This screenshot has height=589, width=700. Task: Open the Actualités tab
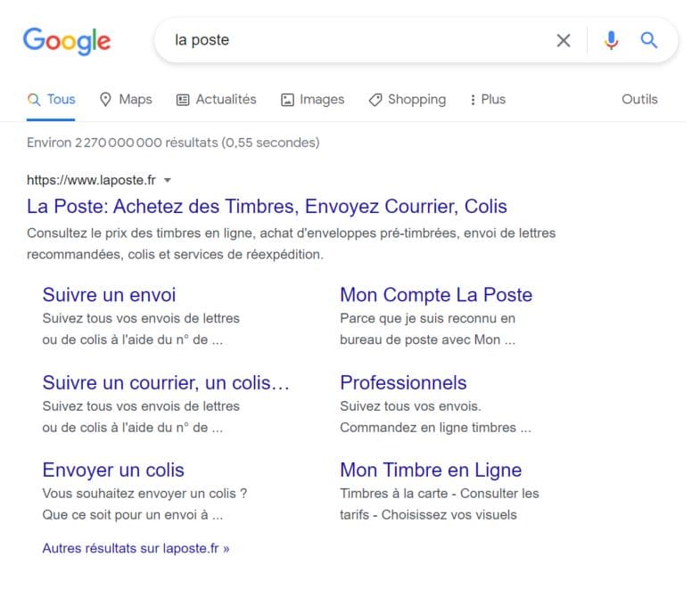point(217,99)
